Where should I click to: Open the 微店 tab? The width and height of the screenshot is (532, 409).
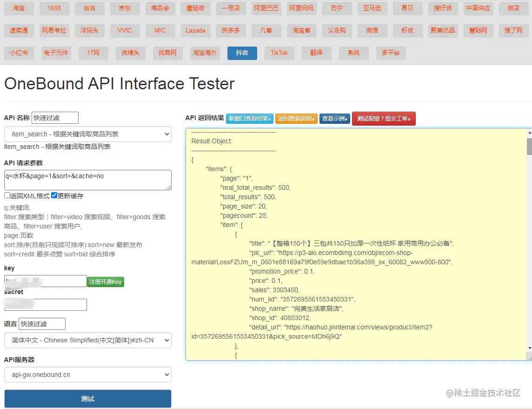(514, 8)
